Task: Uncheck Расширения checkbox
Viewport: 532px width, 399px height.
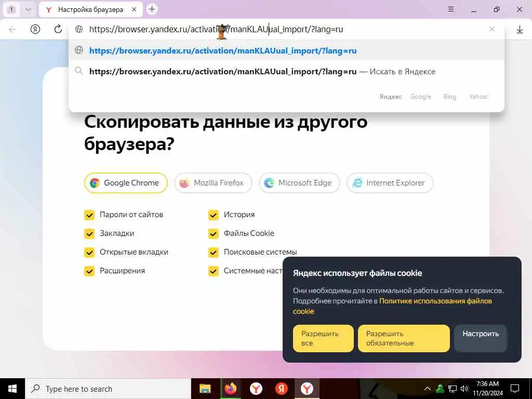Action: click(89, 271)
